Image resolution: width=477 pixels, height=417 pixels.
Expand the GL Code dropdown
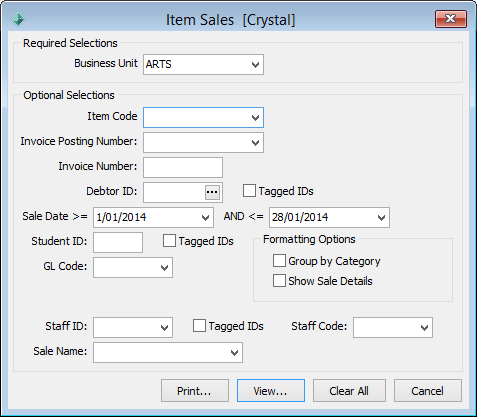(133, 267)
